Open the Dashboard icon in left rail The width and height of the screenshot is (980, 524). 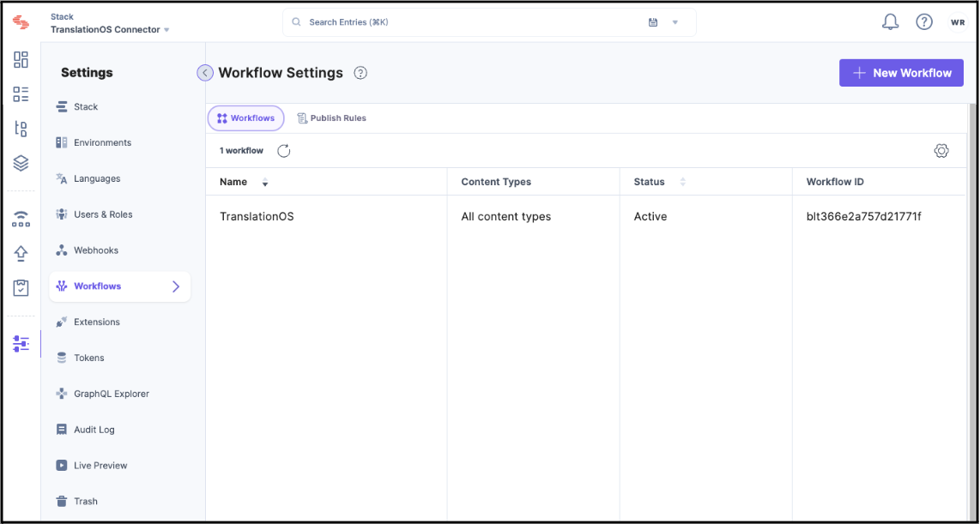coord(21,59)
